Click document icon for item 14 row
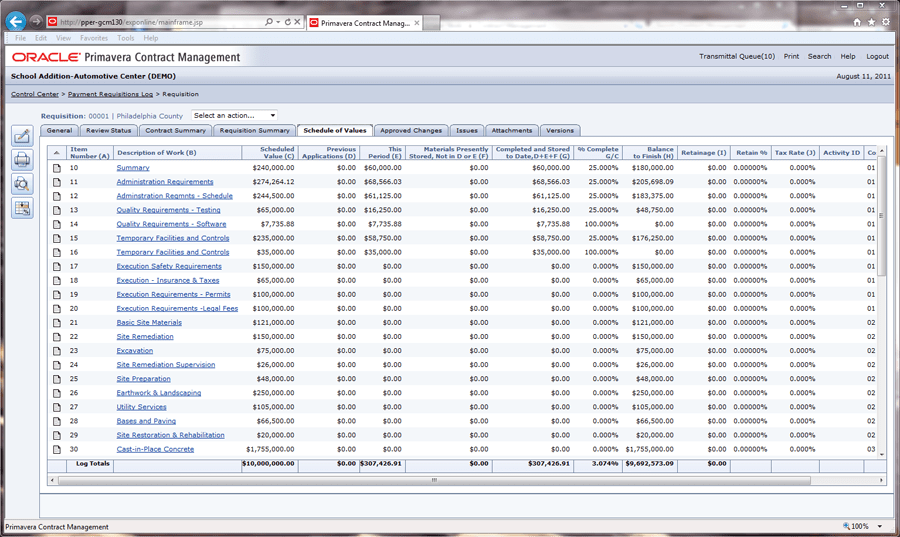 57,224
